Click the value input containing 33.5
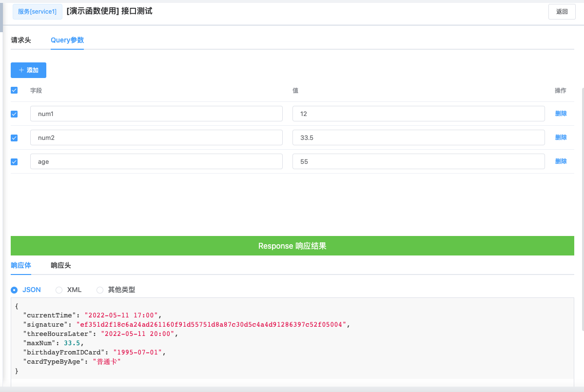The width and height of the screenshot is (584, 392). 419,137
